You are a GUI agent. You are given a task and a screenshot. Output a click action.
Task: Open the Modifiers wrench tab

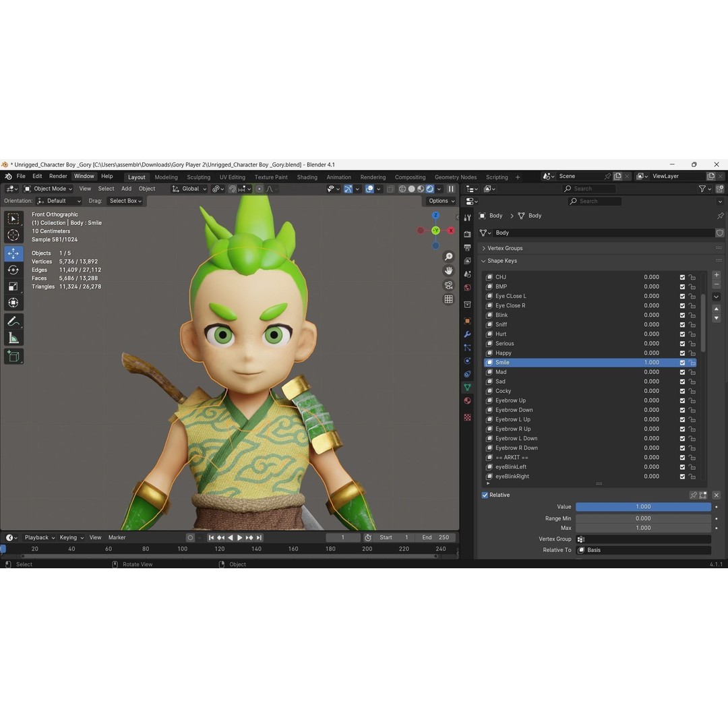[468, 334]
